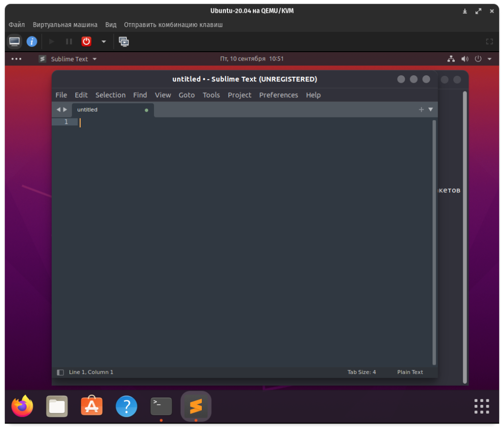Show the virtual machine graphical console
The image size is (504, 429).
point(15,42)
